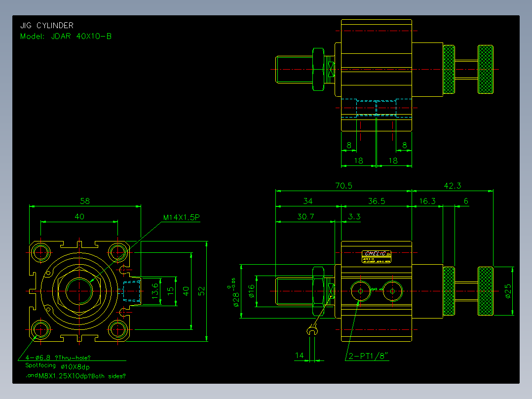Image resolution: width=532 pixels, height=399 pixels.
Task: Click the 15 dimension value
Action: tap(170, 291)
